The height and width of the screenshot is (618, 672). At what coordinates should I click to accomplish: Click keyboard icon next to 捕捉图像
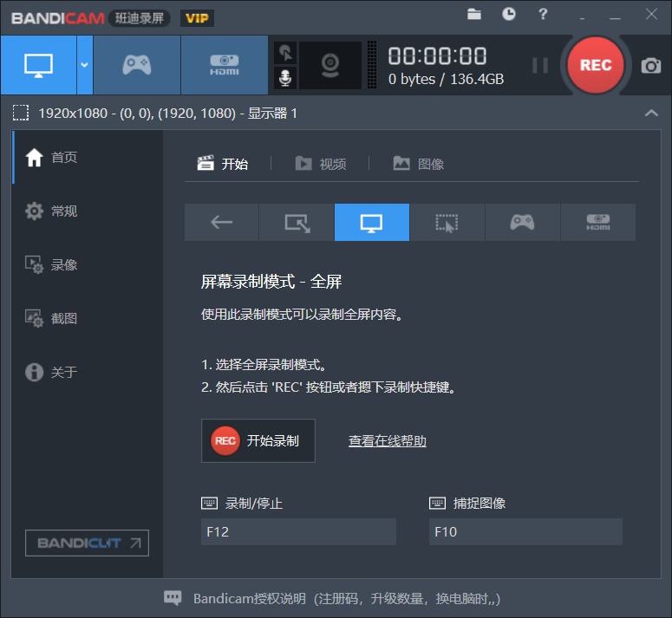437,503
